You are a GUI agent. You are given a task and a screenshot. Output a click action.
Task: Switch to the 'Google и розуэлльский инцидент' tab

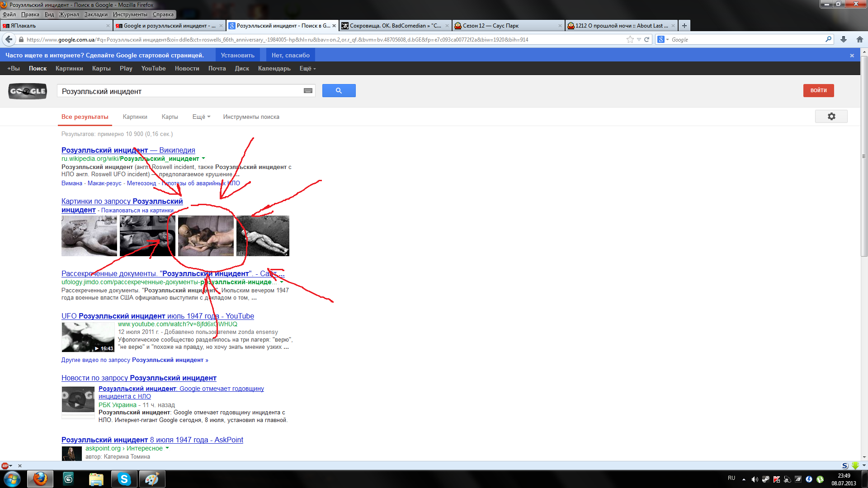[x=169, y=26]
